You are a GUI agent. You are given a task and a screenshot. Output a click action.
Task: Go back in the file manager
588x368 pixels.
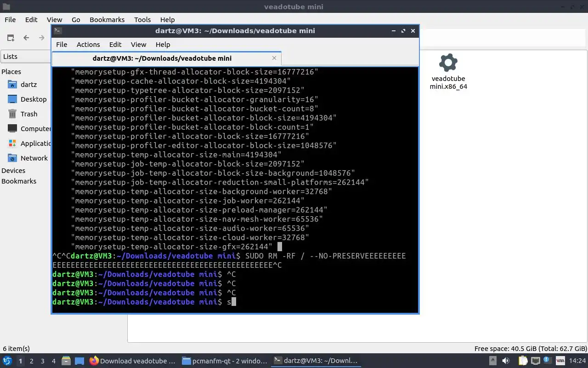pos(26,38)
